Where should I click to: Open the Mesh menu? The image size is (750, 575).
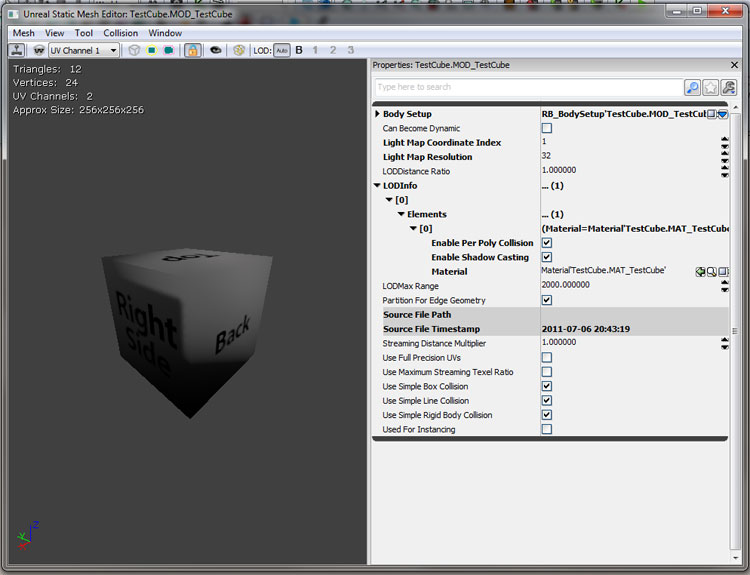tap(23, 33)
